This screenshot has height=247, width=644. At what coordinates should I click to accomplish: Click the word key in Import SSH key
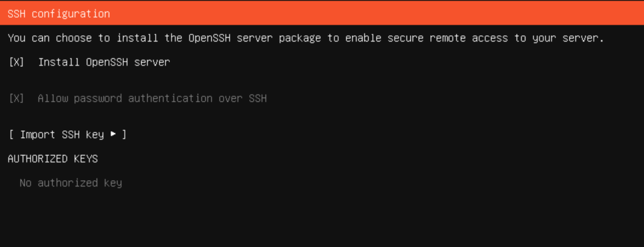coord(95,135)
